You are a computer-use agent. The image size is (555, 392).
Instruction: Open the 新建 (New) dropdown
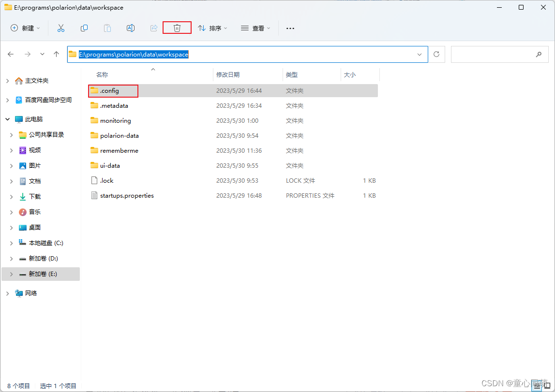pyautogui.click(x=25, y=29)
